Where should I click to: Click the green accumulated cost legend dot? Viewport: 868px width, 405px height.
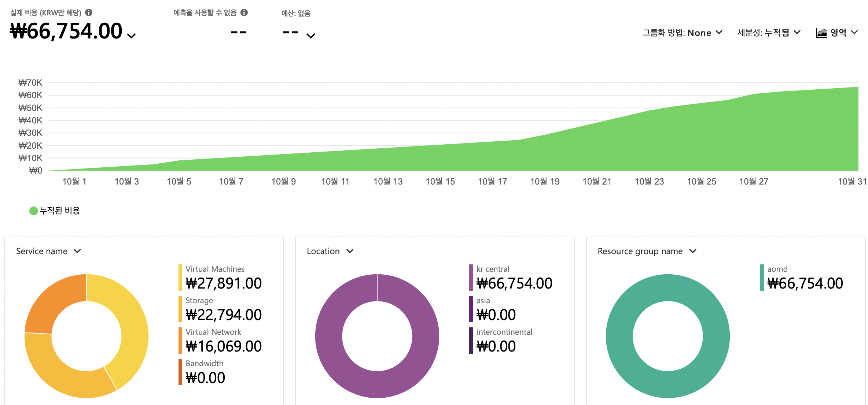pos(33,211)
